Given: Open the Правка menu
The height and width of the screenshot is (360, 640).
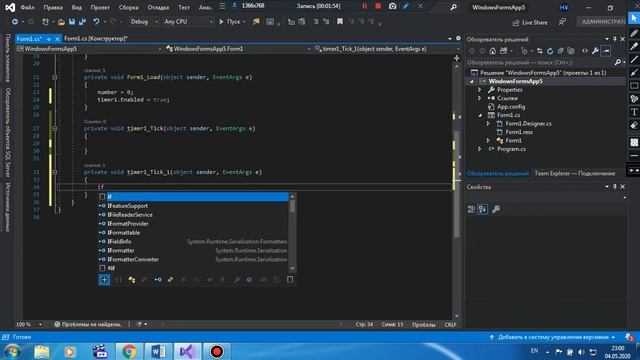Looking at the screenshot, I should click(53, 7).
